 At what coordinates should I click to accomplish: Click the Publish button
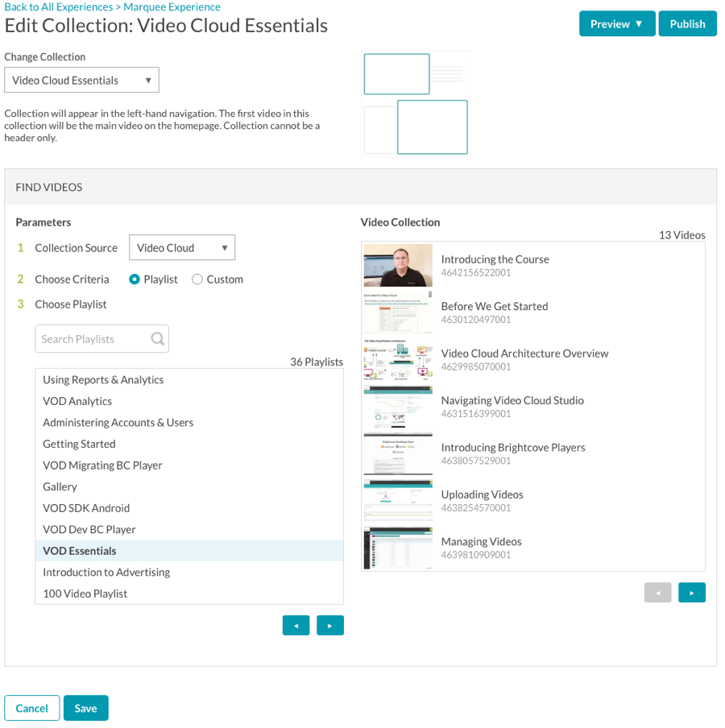pyautogui.click(x=687, y=23)
